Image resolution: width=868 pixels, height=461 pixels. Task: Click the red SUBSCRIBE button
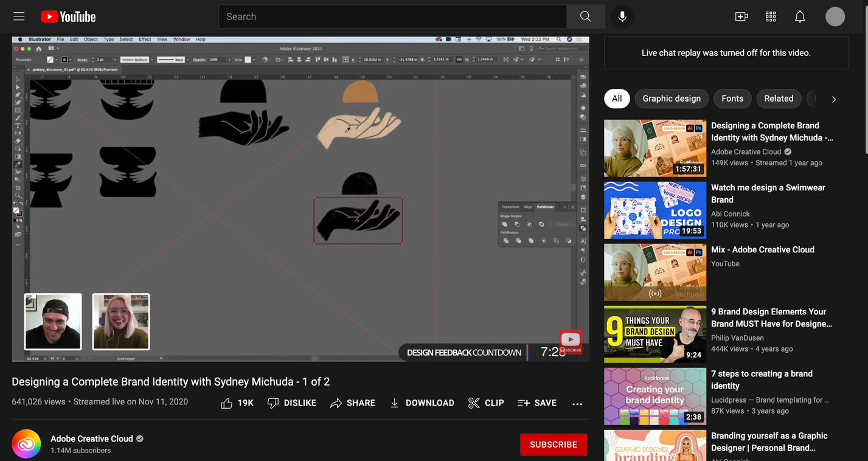(554, 445)
